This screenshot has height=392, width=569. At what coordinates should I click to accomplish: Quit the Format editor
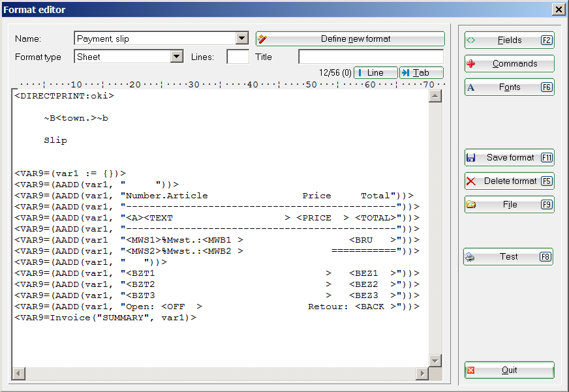[x=509, y=370]
